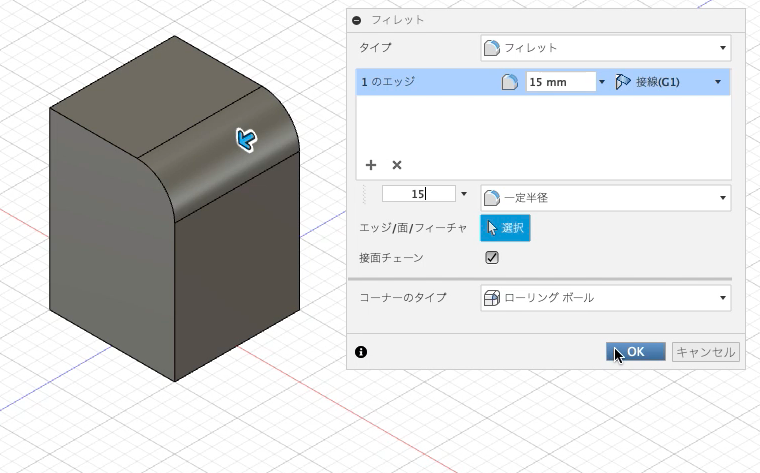Open the タイプ dropdown showing フィレット
The width and height of the screenshot is (760, 473).
point(606,47)
